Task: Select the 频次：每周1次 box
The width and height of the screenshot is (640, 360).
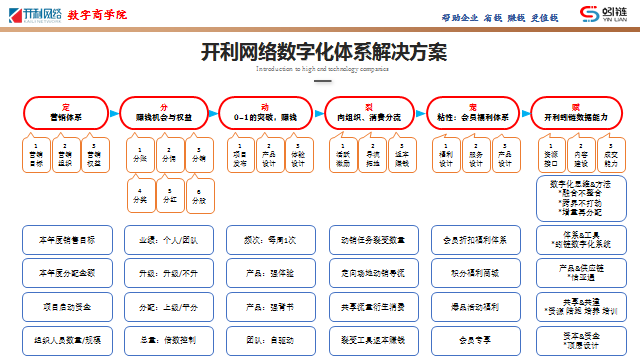Action: pos(271,240)
